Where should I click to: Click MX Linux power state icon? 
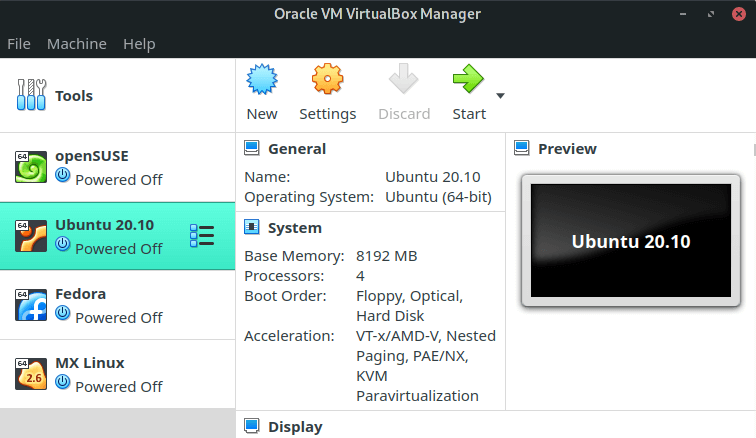click(63, 382)
